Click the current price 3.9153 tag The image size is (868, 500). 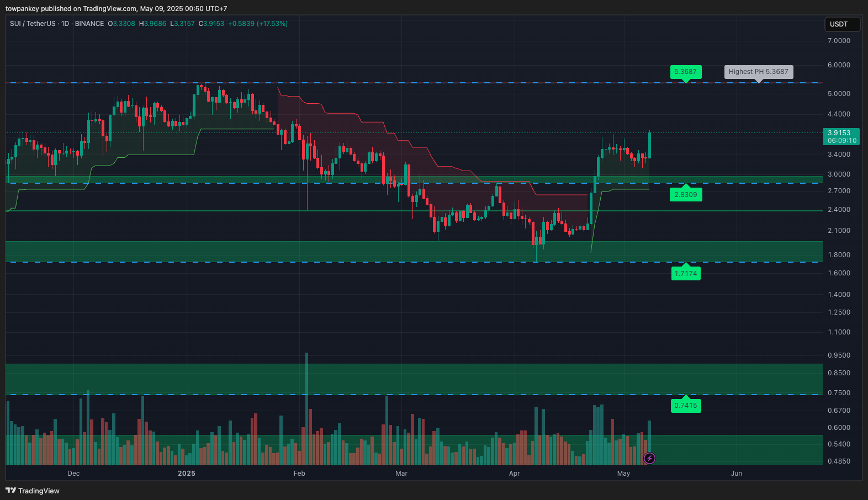click(x=841, y=137)
